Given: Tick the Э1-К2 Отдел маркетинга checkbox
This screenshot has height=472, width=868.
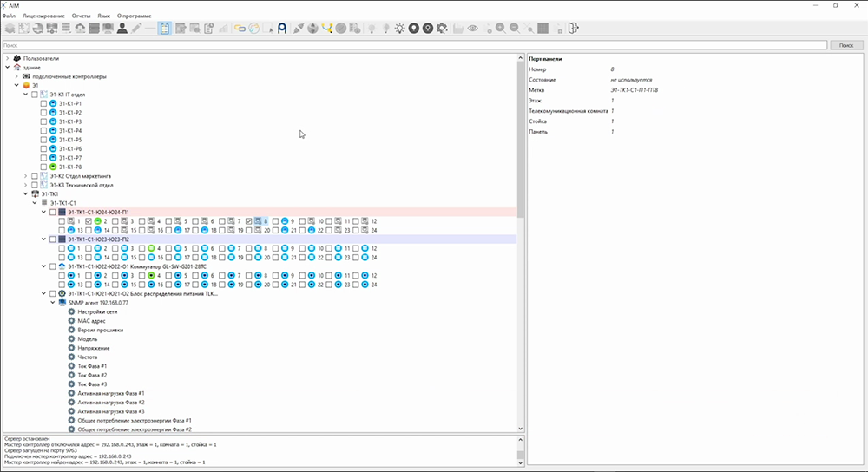Looking at the screenshot, I should pos(35,176).
